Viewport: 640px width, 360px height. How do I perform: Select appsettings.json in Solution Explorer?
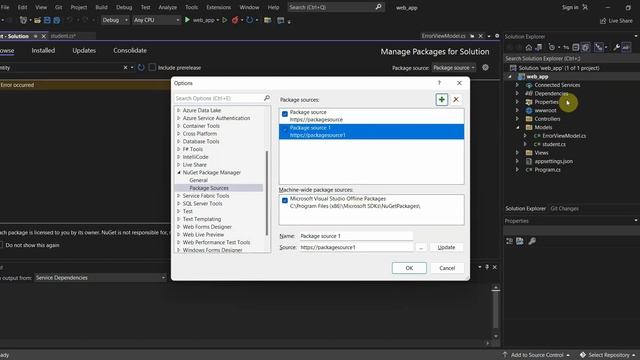pyautogui.click(x=553, y=161)
